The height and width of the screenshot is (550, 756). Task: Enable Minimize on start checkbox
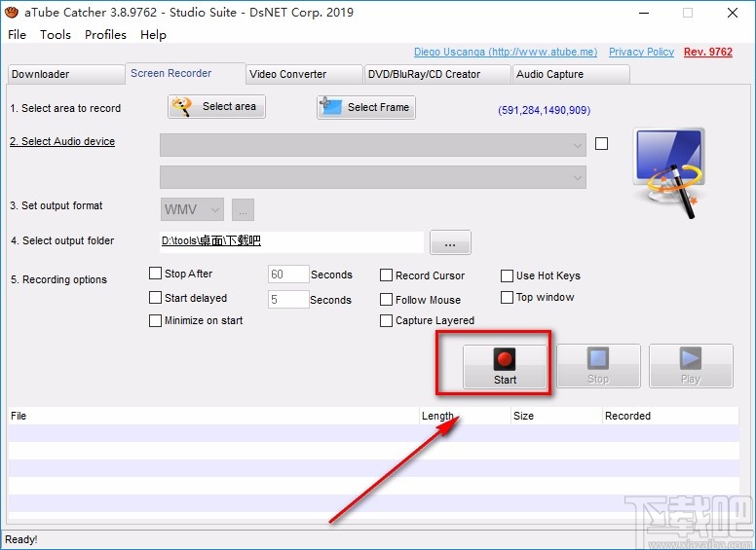tap(155, 321)
